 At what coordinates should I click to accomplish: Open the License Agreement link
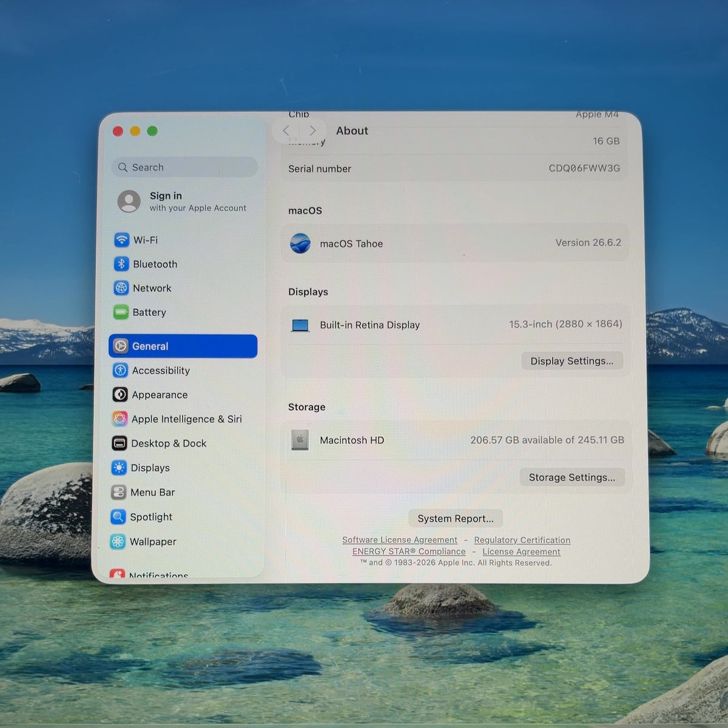click(522, 551)
